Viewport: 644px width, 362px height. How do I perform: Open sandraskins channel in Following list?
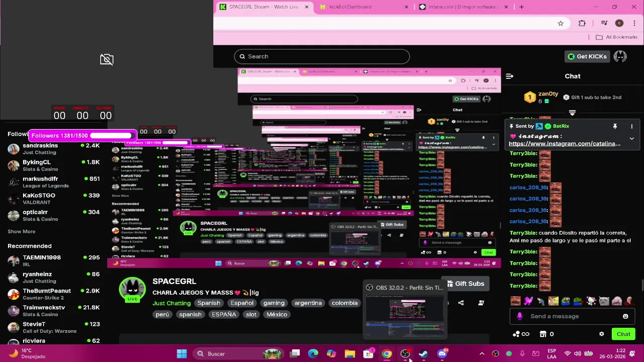coord(53,149)
